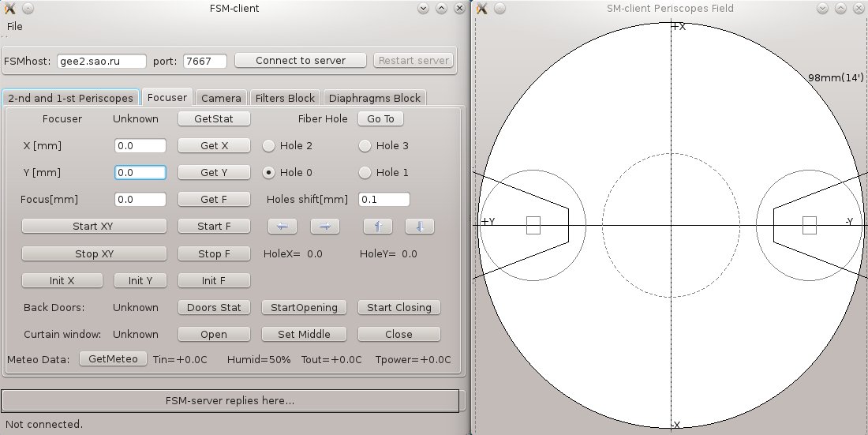868x435 pixels.
Task: Click Connect to server button
Action: (x=301, y=61)
